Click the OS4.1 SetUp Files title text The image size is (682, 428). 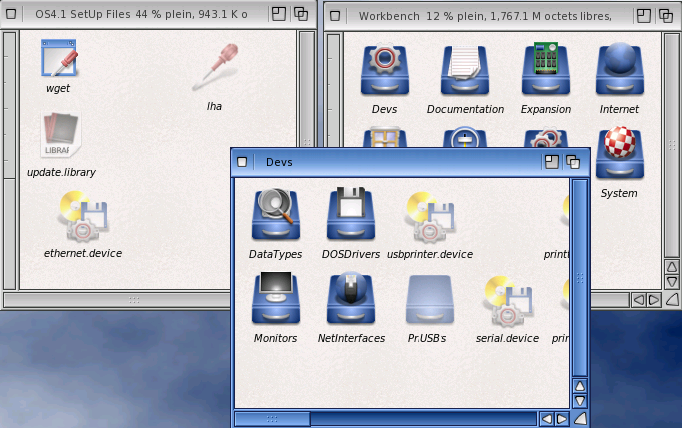(141, 14)
